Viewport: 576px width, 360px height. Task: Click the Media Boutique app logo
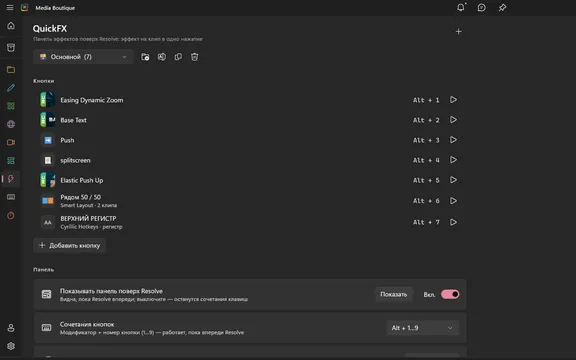[x=24, y=8]
